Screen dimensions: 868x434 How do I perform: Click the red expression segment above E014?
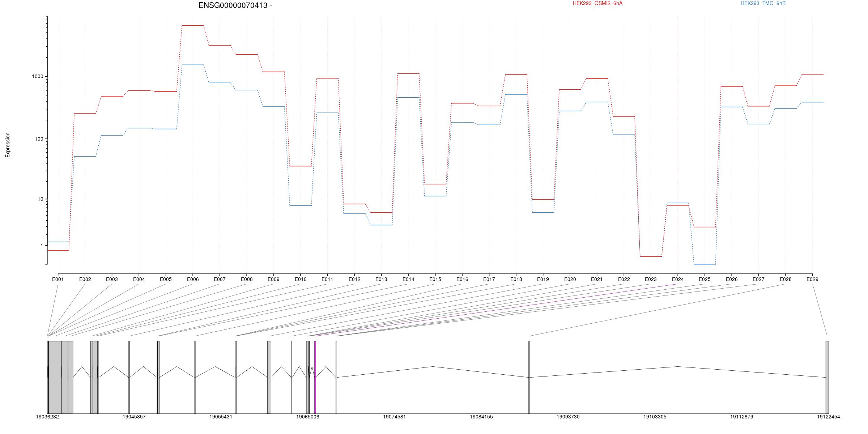click(408, 74)
